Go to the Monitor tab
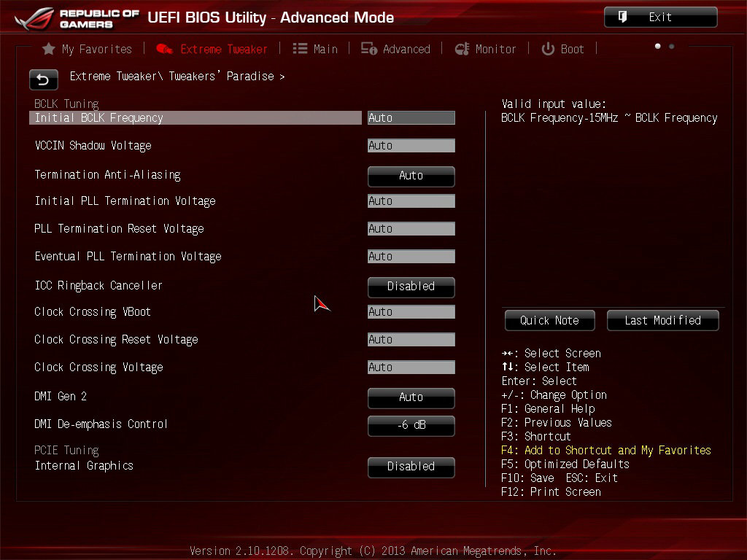This screenshot has height=560, width=747. click(x=485, y=49)
